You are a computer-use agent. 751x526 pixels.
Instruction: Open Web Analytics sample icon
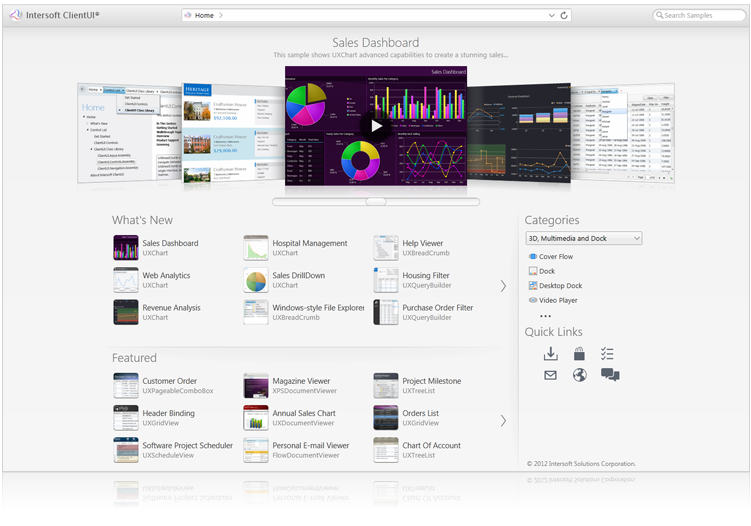pos(126,280)
